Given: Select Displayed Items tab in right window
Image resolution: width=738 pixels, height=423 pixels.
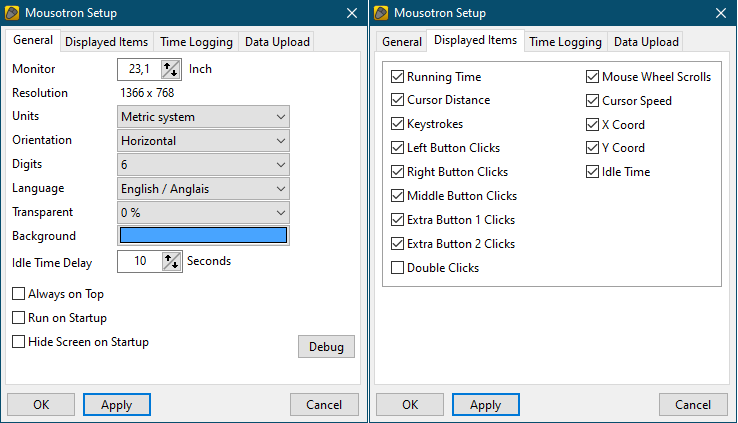Looking at the screenshot, I should 475,40.
